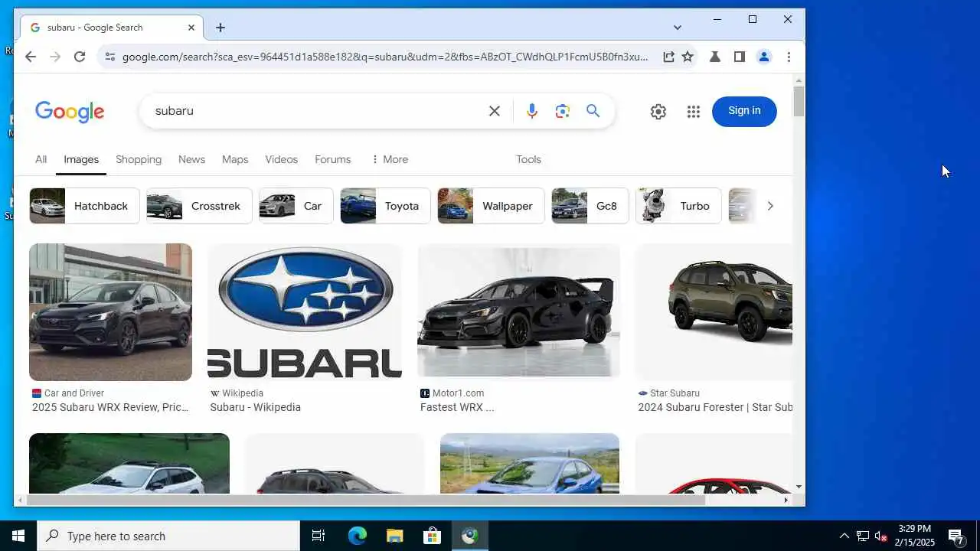
Task: Open the Chrome profile avatar
Action: [x=764, y=57]
